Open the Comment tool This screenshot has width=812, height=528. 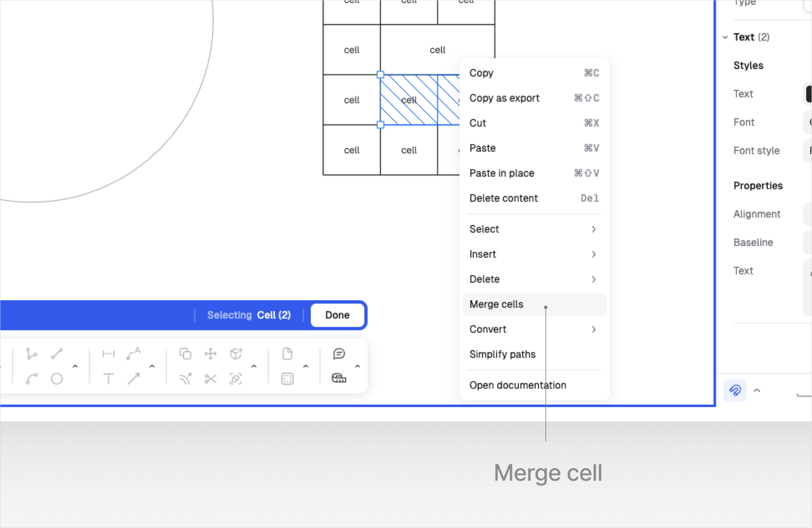coord(339,354)
